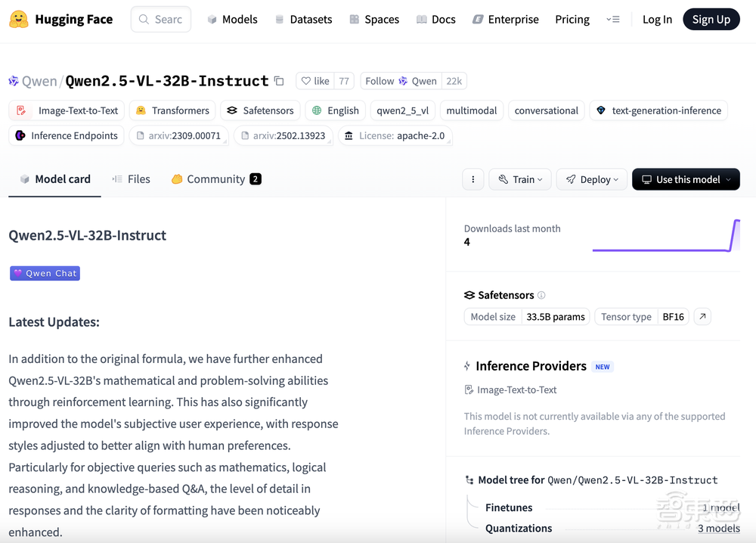The image size is (756, 543).
Task: Click the Qwen organization avatar icon
Action: click(x=14, y=81)
